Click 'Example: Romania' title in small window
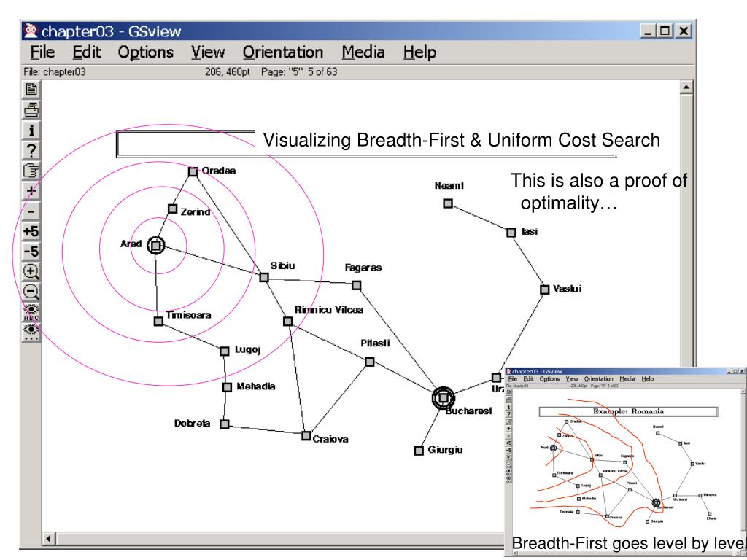 (628, 411)
